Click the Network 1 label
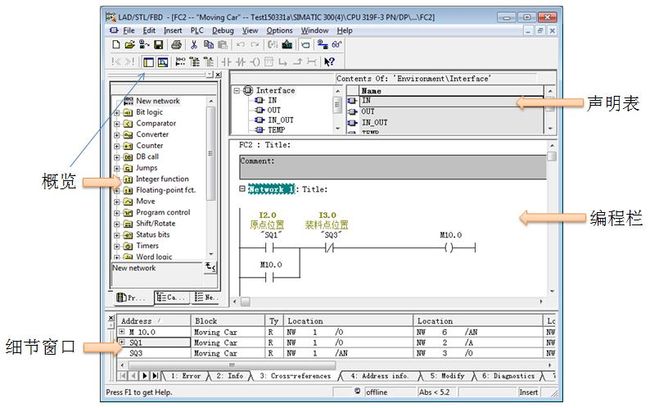This screenshot has width=650, height=408. click(x=271, y=189)
